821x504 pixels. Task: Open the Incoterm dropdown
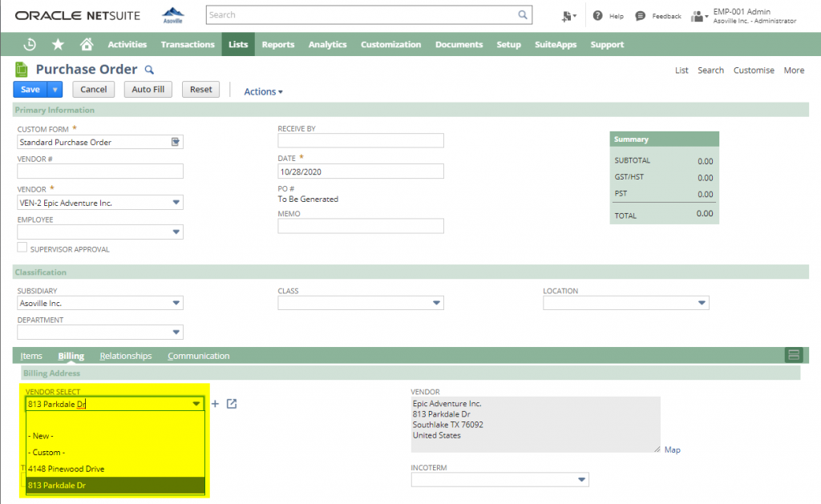tap(581, 479)
